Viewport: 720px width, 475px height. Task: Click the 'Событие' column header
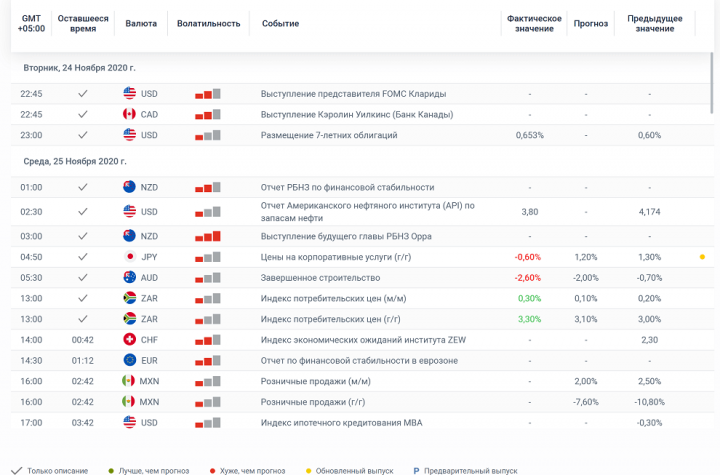(280, 24)
